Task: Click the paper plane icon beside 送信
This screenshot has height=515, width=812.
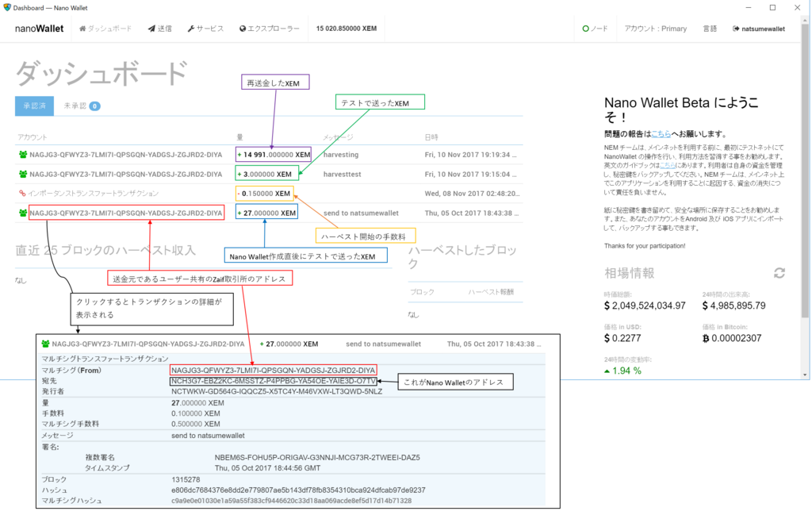Action: pos(151,29)
